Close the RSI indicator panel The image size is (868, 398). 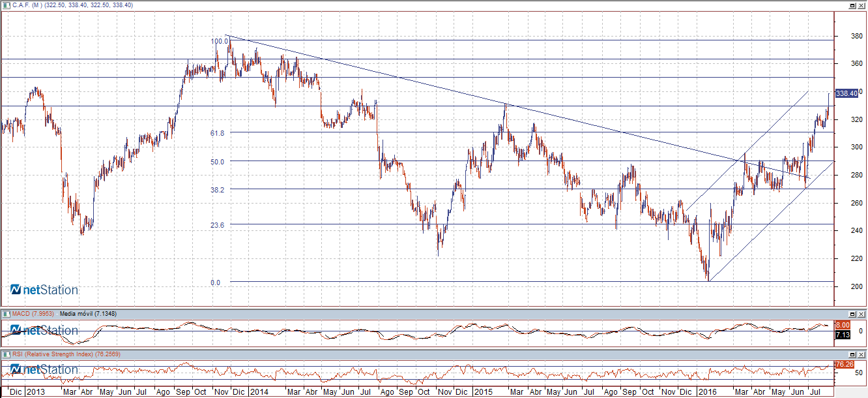(x=861, y=354)
